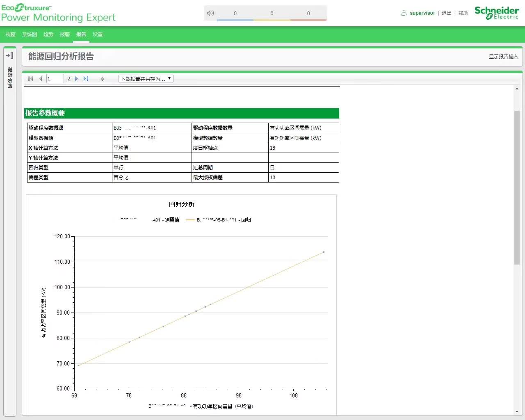Screen dimensions: 525x420
Task: Click the 显示报告输入 link
Action: pos(503,57)
